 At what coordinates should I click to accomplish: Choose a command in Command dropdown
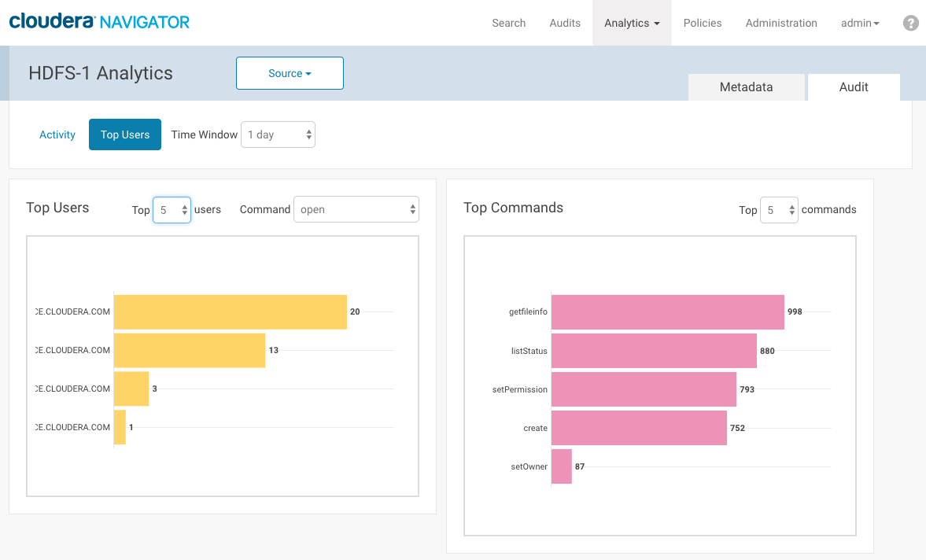tap(356, 210)
